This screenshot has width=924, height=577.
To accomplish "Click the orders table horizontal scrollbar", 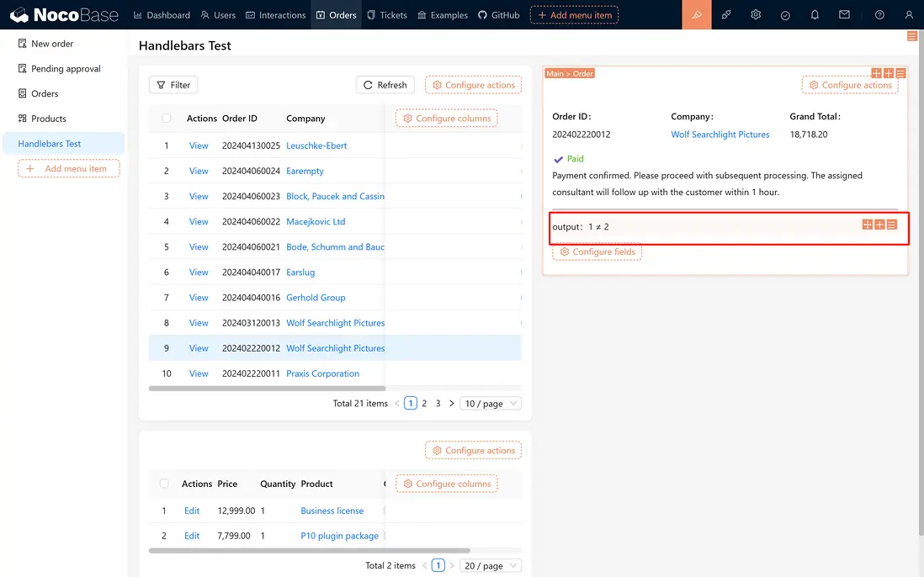I will tap(267, 389).
